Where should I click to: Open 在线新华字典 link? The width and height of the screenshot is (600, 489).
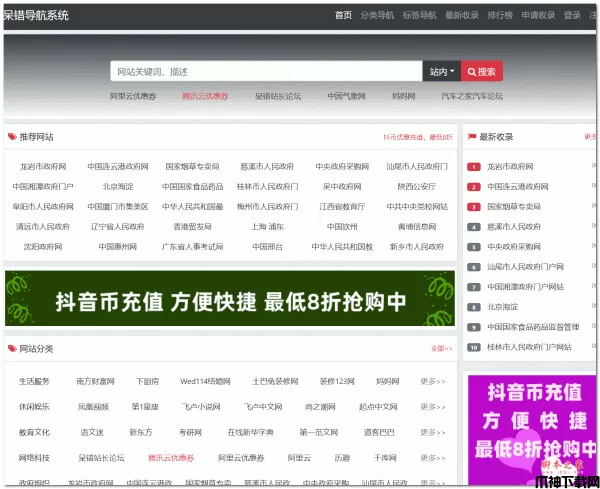tap(251, 432)
